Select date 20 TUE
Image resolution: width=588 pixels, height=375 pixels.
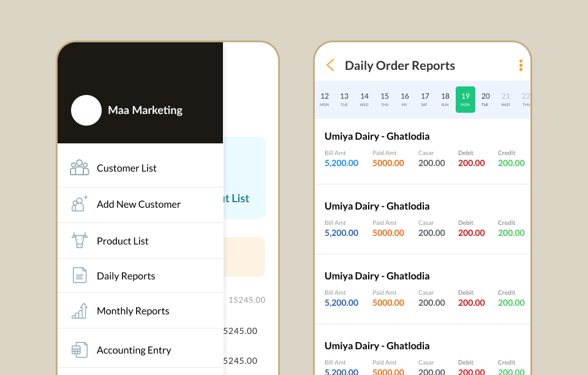pyautogui.click(x=485, y=99)
